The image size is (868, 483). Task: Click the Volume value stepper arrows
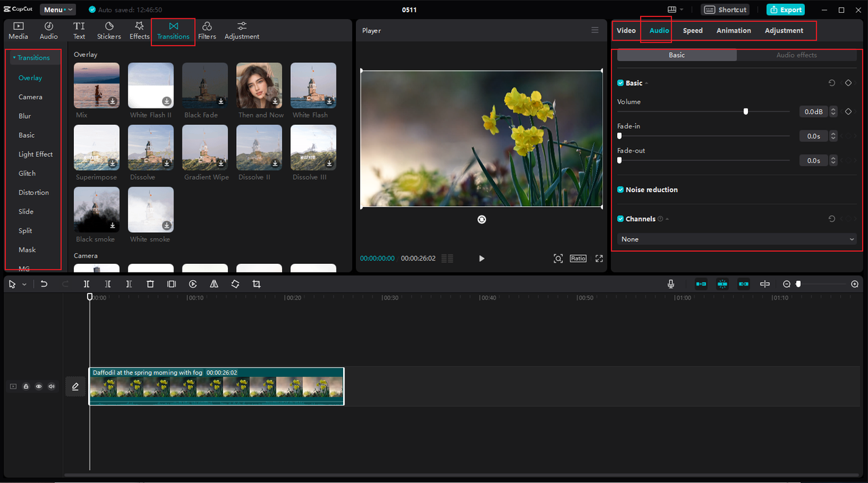833,111
